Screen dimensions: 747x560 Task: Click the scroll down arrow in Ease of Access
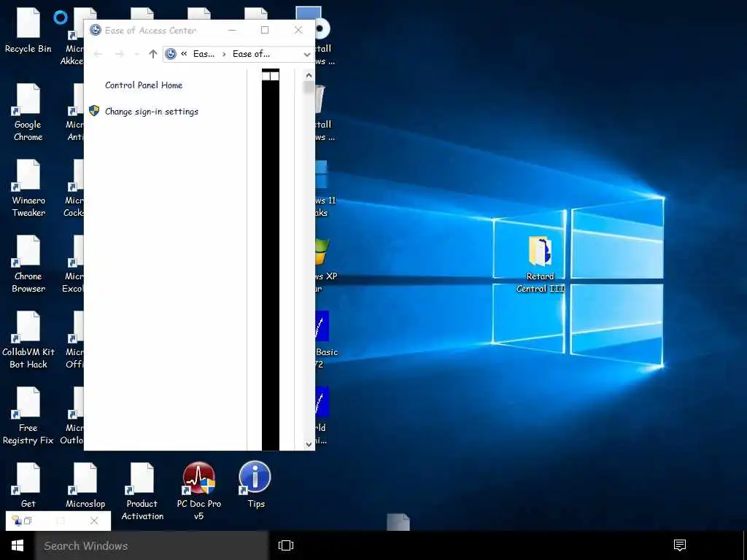pyautogui.click(x=309, y=444)
